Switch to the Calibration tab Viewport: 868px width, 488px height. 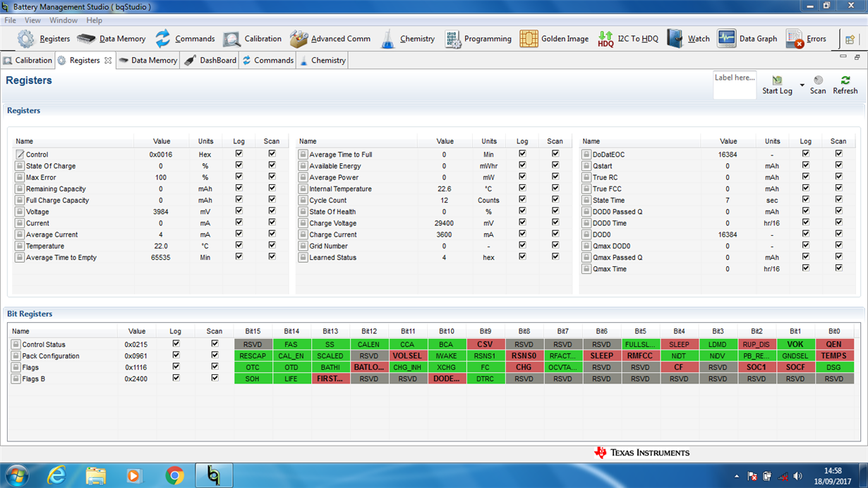[28, 61]
